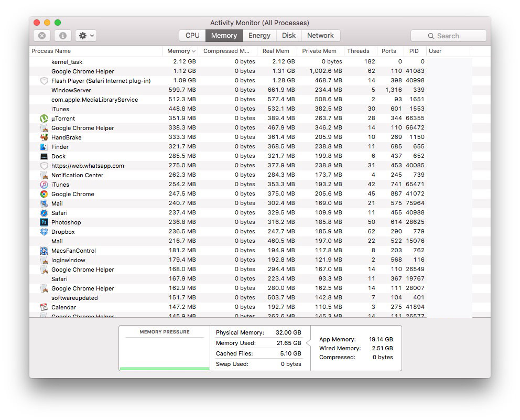Screen dimensions: 520x420
Task: Sort by Threads column header
Action: pos(361,51)
